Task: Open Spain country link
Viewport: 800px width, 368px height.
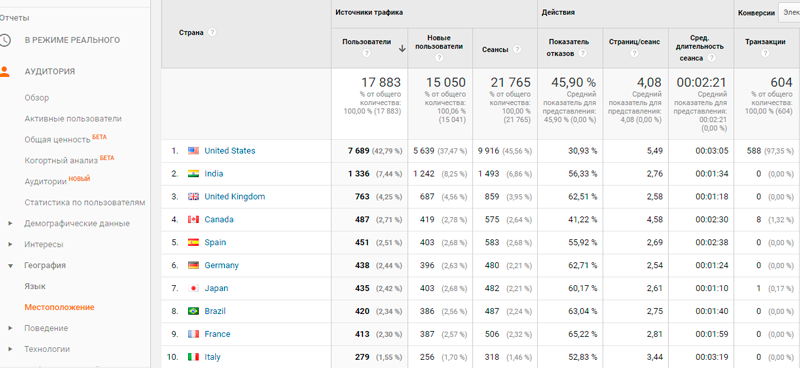Action: click(215, 242)
